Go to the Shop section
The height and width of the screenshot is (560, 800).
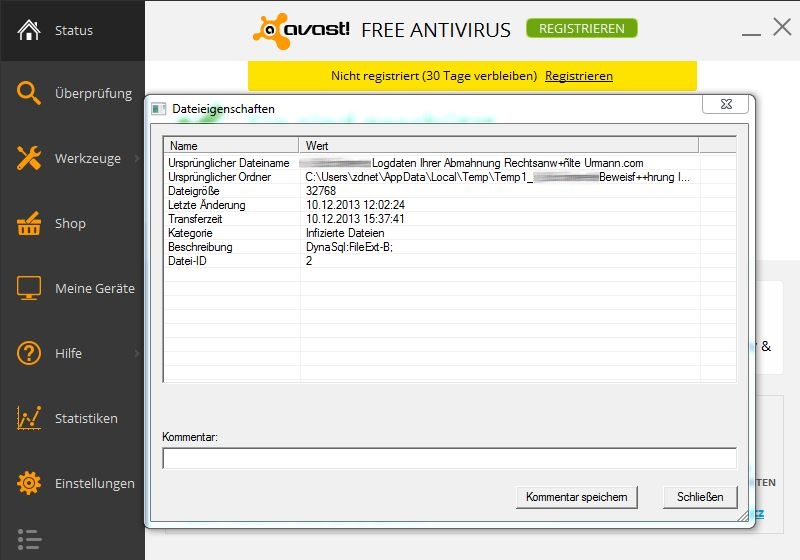click(70, 223)
